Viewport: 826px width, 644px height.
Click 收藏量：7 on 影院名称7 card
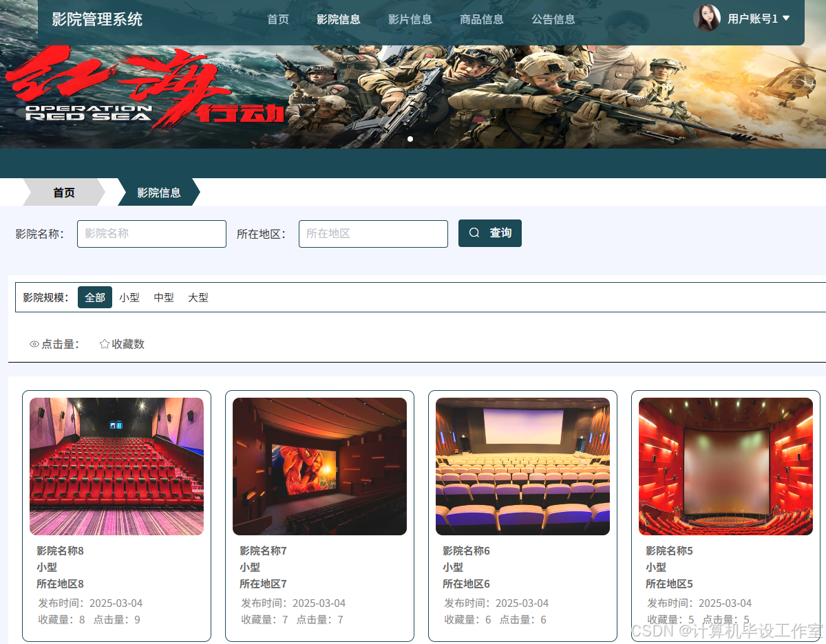264,619
